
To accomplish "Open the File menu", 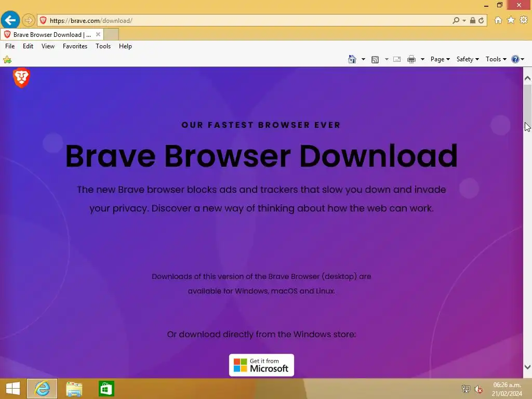I will 10,46.
